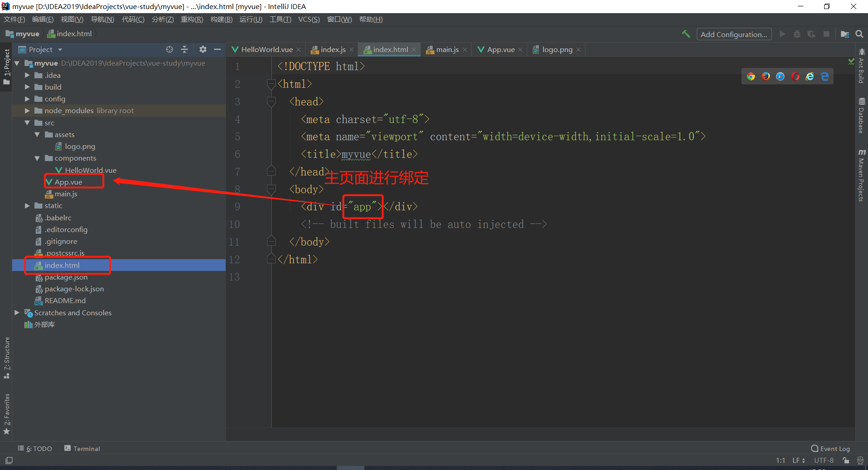The width and height of the screenshot is (868, 470).
Task: Switch to the App.vue editor tab
Action: pyautogui.click(x=500, y=50)
